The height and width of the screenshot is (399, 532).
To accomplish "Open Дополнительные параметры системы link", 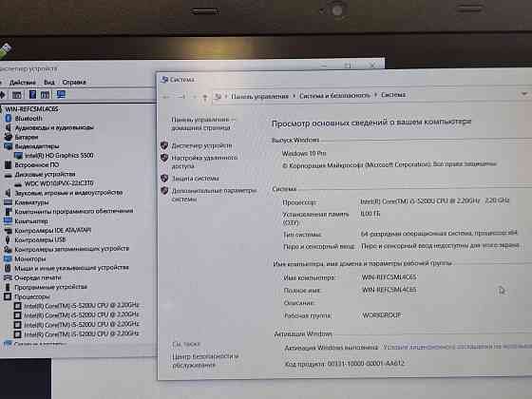I will 214,195.
